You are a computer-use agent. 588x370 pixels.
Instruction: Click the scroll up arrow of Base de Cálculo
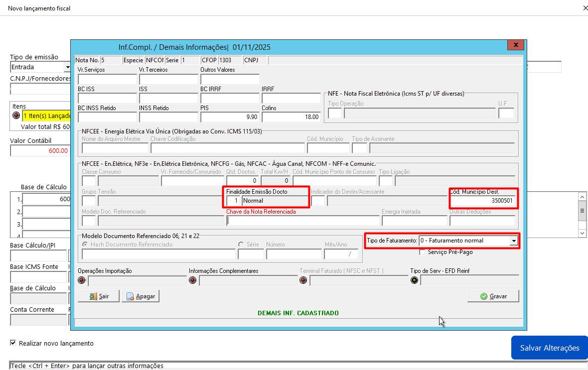(x=582, y=197)
